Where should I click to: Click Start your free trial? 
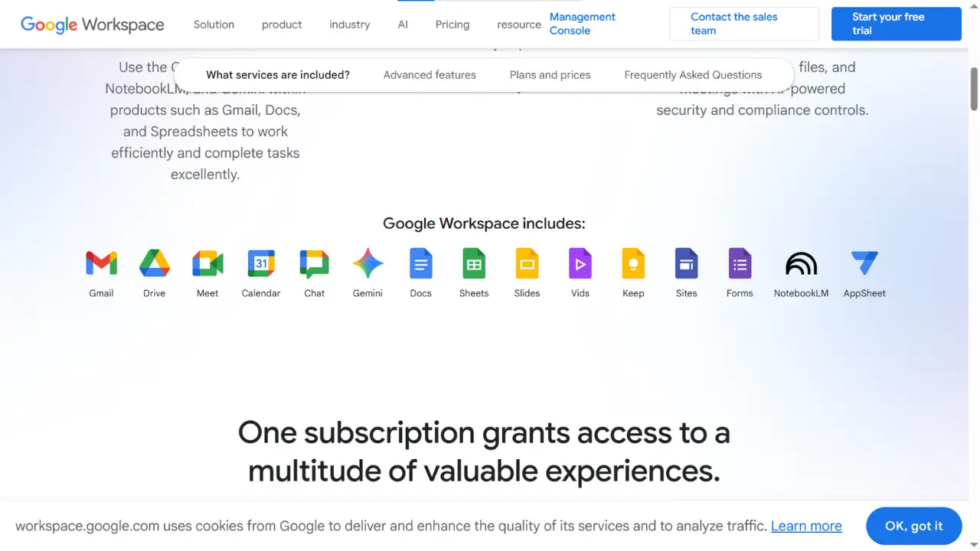(896, 24)
